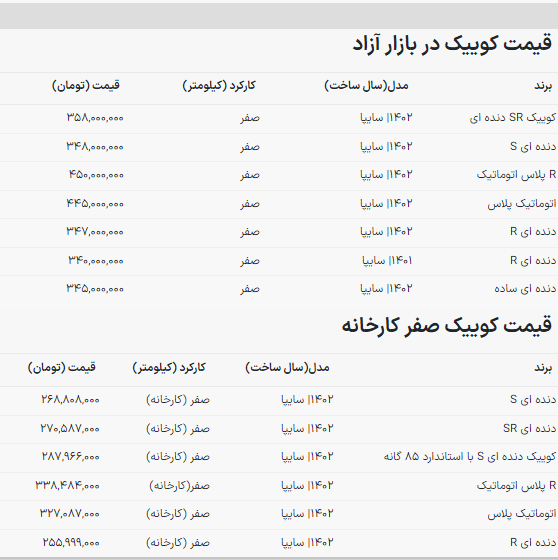The height and width of the screenshot is (559, 558).
Task: Click the price ۲۶۸,۸۰۸,۰۰۰
Action: pos(70,399)
